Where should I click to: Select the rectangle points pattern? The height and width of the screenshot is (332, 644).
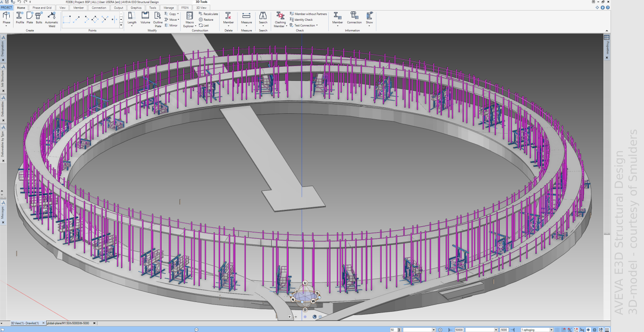67,19
